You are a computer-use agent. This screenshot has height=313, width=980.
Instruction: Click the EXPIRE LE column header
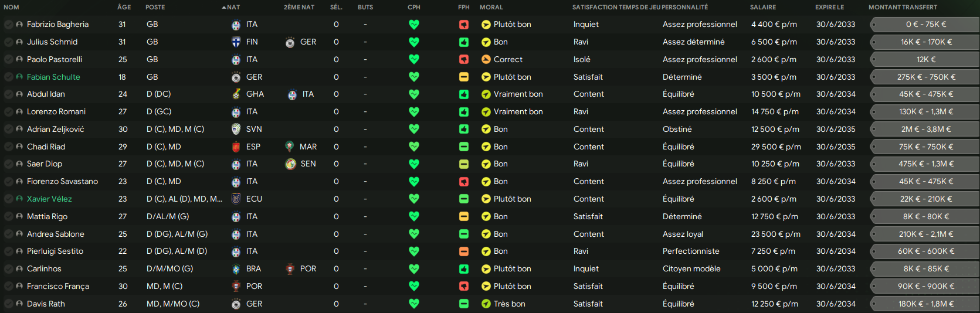(x=829, y=7)
